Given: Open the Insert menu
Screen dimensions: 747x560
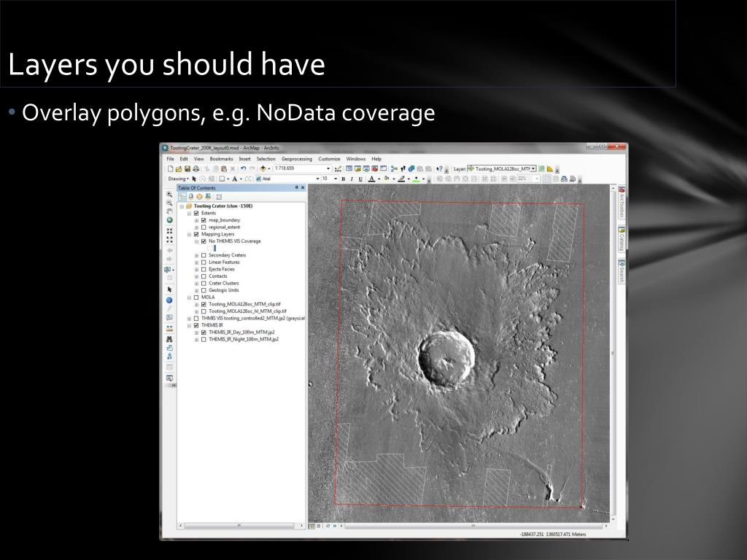Looking at the screenshot, I should [245, 159].
